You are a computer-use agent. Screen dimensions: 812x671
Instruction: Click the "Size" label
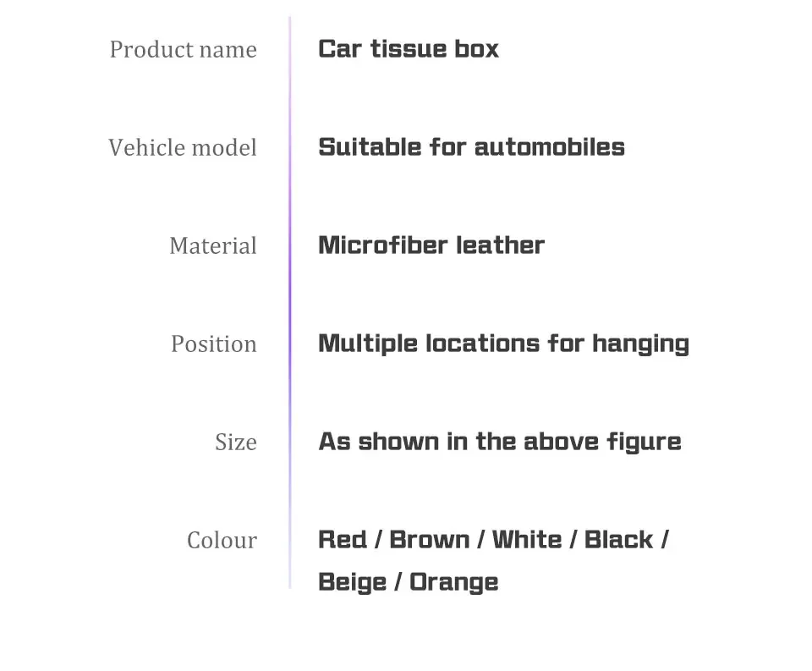click(235, 443)
